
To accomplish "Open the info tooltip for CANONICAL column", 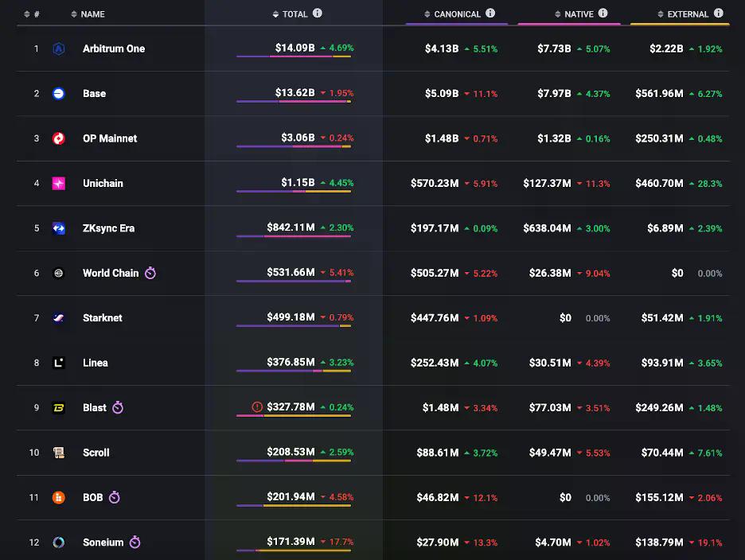I will pyautogui.click(x=490, y=14).
